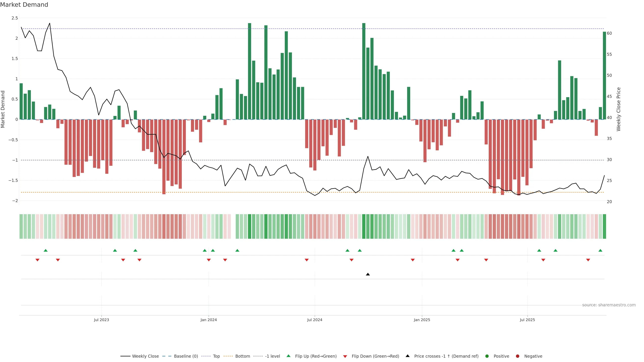The image size is (644, 362).
Task: Click the Jul 2025 axis label
Action: 527,320
